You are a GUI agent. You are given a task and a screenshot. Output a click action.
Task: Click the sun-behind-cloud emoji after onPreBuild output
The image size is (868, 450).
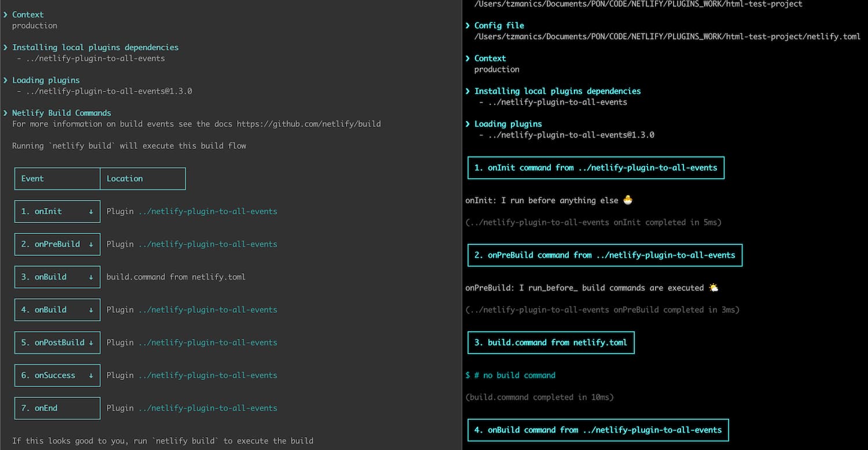[x=713, y=287]
